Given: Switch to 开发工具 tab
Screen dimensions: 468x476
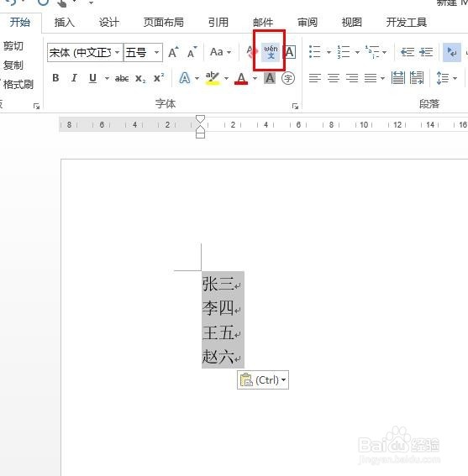Looking at the screenshot, I should 407,22.
